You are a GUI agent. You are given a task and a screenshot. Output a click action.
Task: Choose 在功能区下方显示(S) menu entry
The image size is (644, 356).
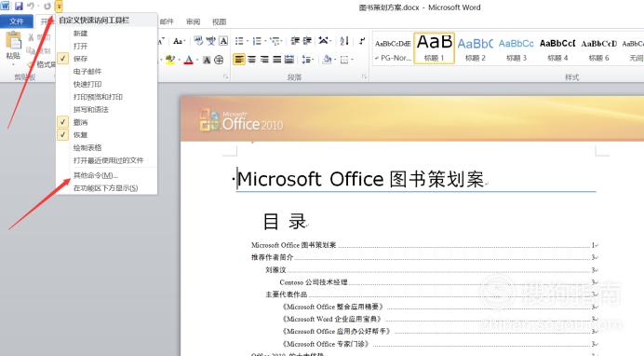pyautogui.click(x=106, y=188)
